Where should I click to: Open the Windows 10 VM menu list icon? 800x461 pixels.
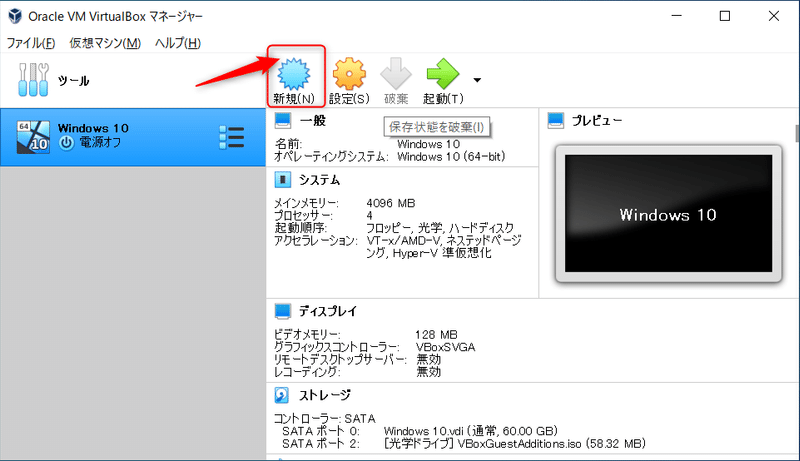click(232, 137)
